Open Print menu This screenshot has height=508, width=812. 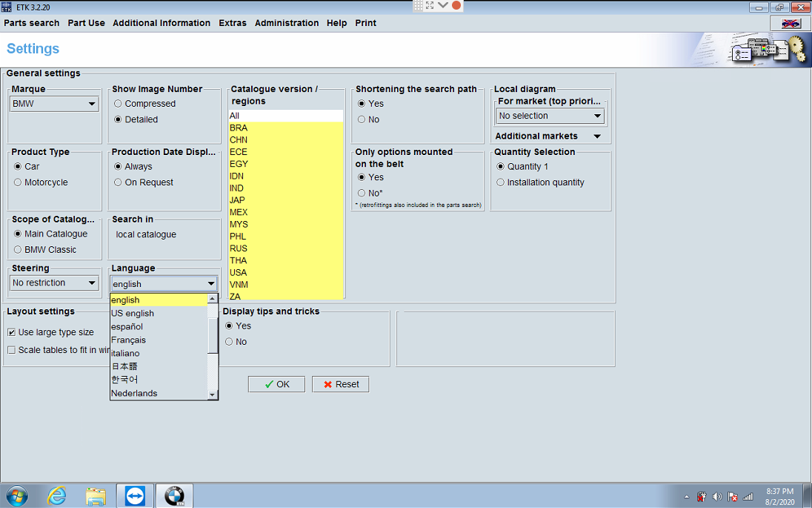(365, 23)
